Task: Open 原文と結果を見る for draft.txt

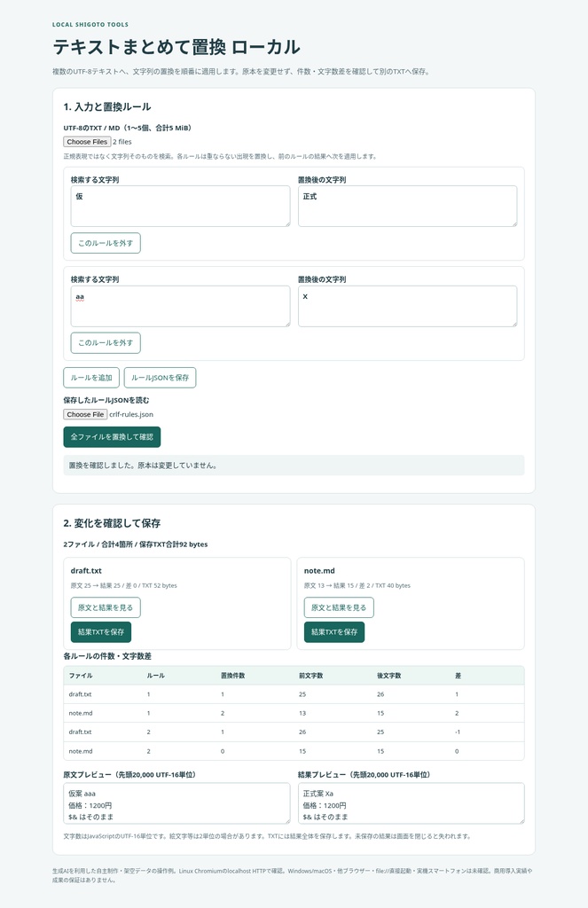Action: click(x=106, y=607)
